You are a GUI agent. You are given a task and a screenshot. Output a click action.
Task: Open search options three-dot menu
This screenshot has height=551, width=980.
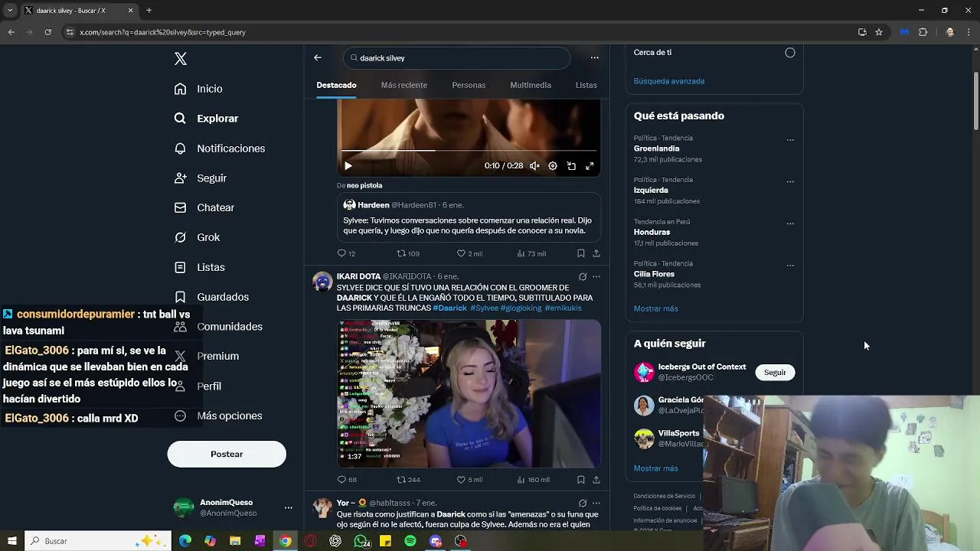[x=594, y=57]
